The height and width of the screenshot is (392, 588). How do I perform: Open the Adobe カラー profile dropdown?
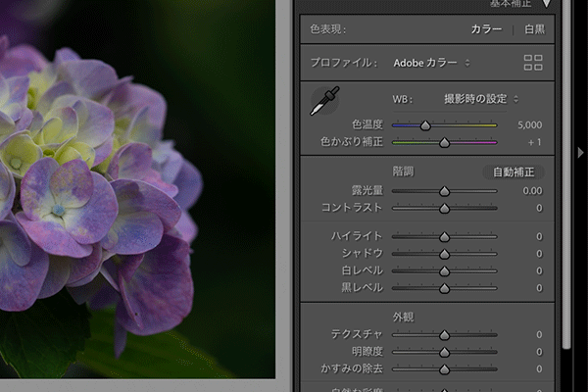click(x=431, y=63)
